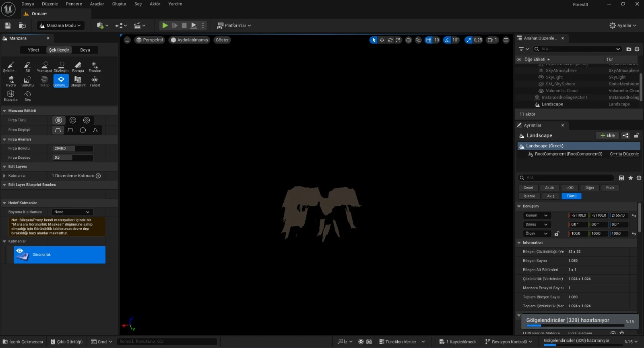Screen dimensions: 644x348
Task: Activate the scale gizmo in viewport
Action: pos(398,40)
